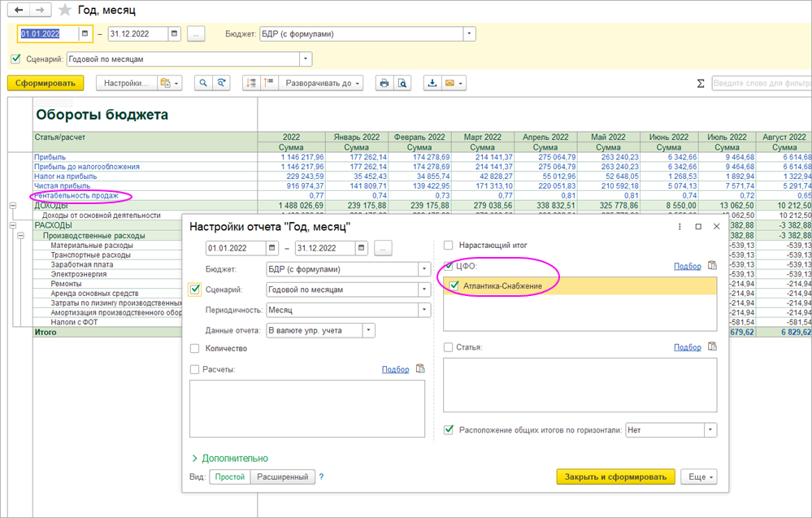Tick the Количество checkbox
Image resolution: width=812 pixels, height=518 pixels.
point(194,348)
